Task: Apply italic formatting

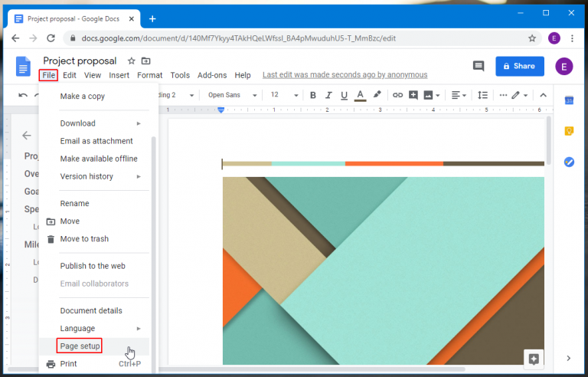Action: [x=328, y=95]
